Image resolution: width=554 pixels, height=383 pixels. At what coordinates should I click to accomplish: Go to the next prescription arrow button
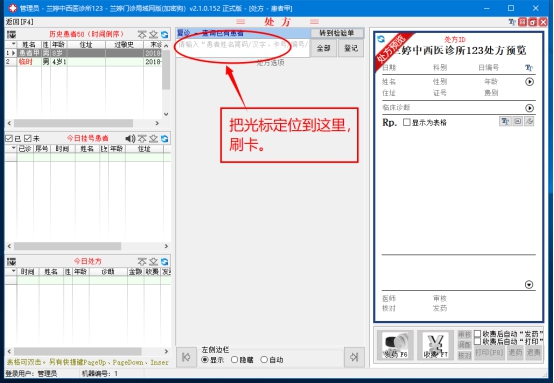pos(354,357)
